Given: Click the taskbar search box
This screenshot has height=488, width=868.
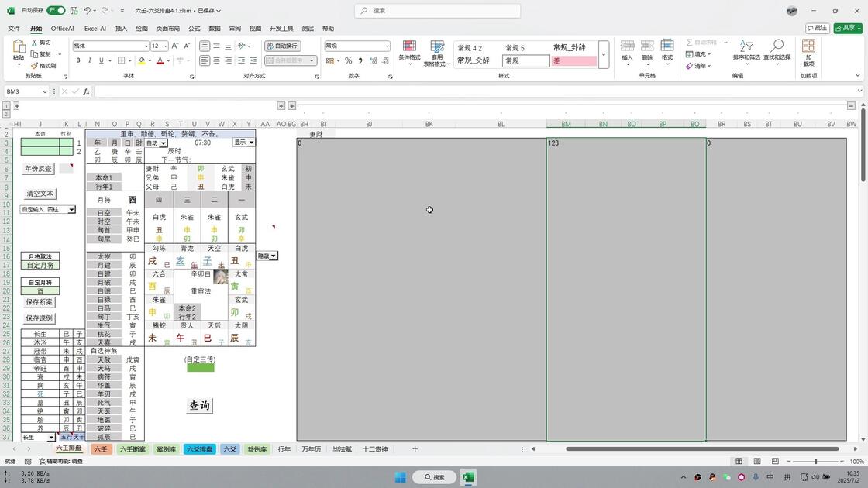Looking at the screenshot, I should pos(435,477).
